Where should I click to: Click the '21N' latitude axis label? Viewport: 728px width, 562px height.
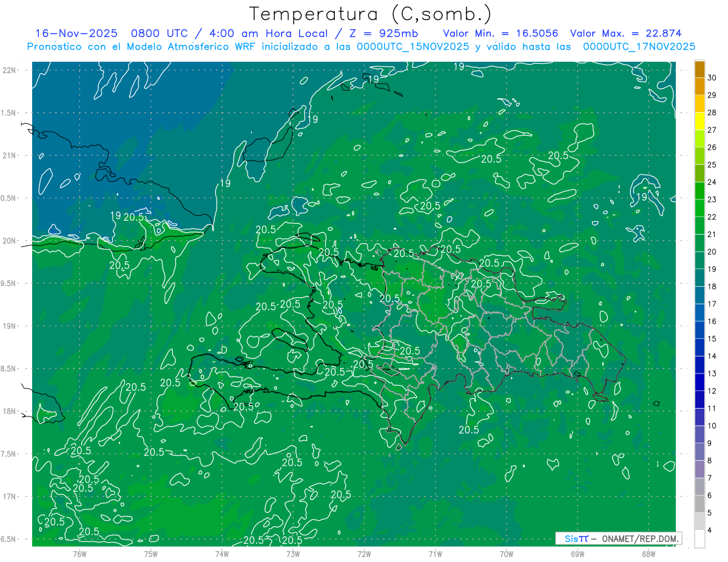(x=9, y=156)
